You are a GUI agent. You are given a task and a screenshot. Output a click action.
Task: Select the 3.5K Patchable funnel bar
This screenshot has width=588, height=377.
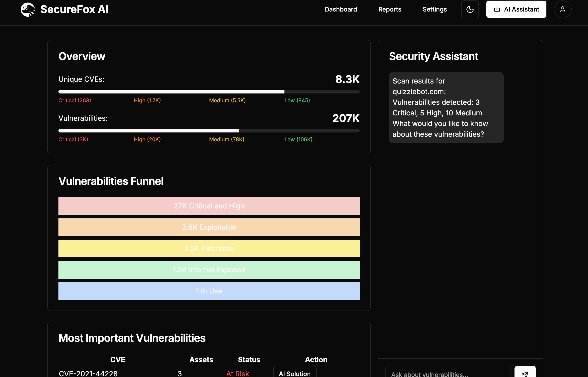pos(209,249)
